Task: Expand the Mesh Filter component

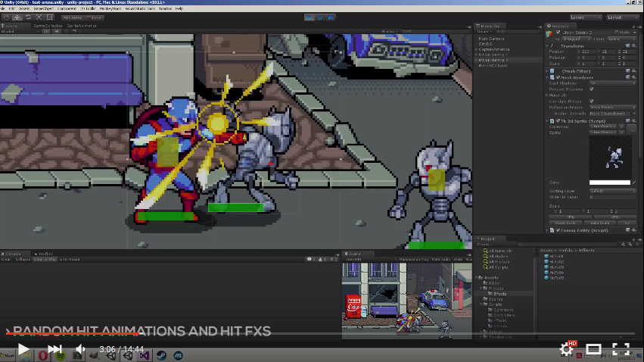Action: pyautogui.click(x=547, y=71)
